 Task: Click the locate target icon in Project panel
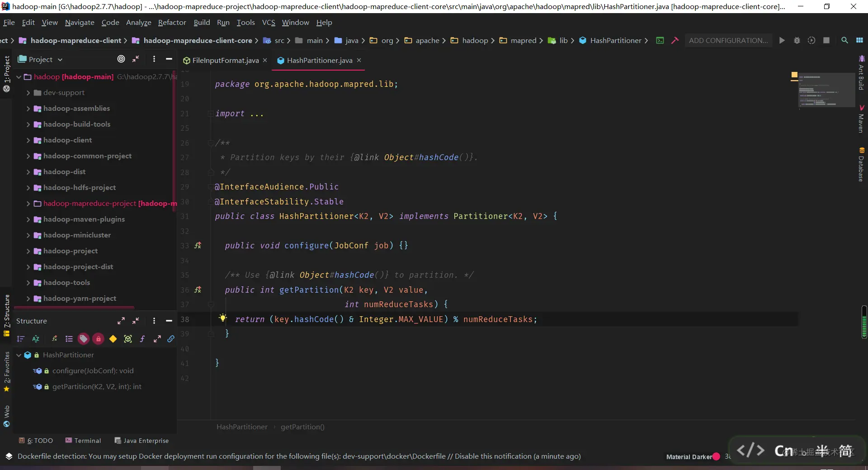click(x=121, y=59)
